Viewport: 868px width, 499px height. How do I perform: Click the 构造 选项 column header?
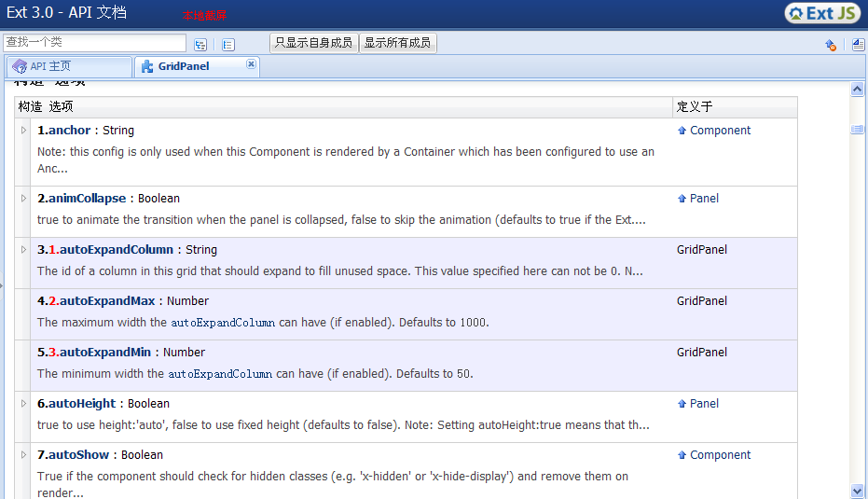[343, 107]
